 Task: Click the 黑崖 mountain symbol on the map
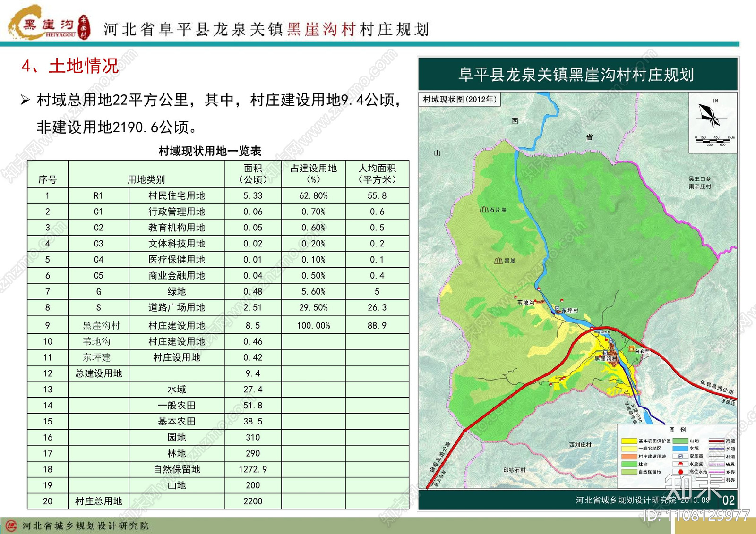(x=498, y=261)
